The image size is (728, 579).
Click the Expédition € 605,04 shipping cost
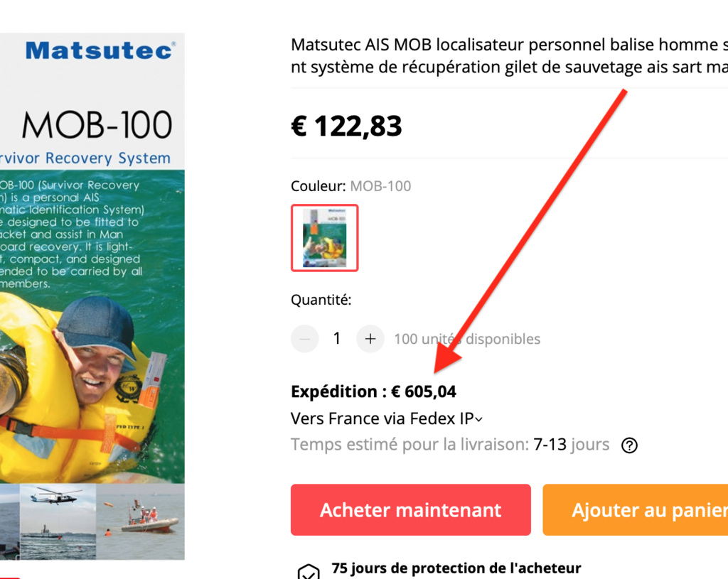pyautogui.click(x=373, y=391)
